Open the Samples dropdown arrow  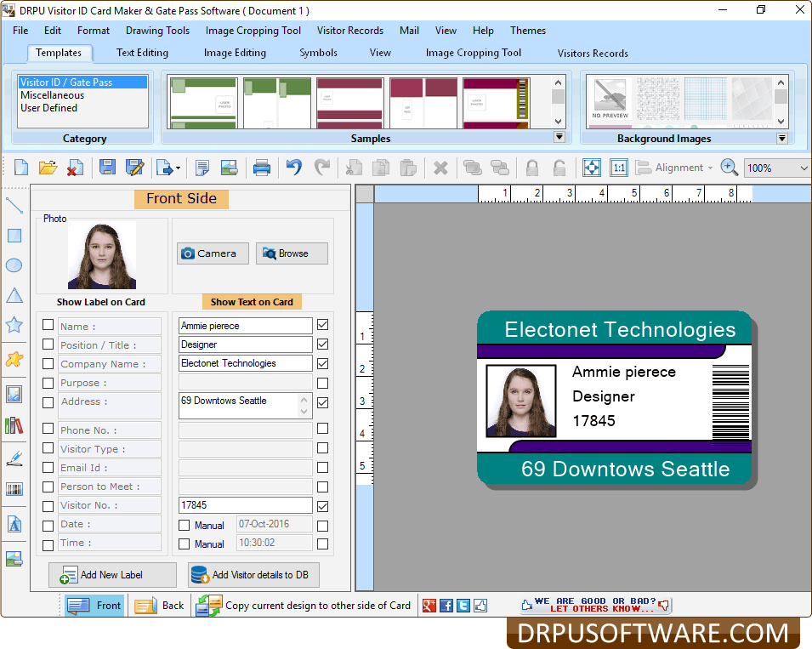pyautogui.click(x=559, y=136)
